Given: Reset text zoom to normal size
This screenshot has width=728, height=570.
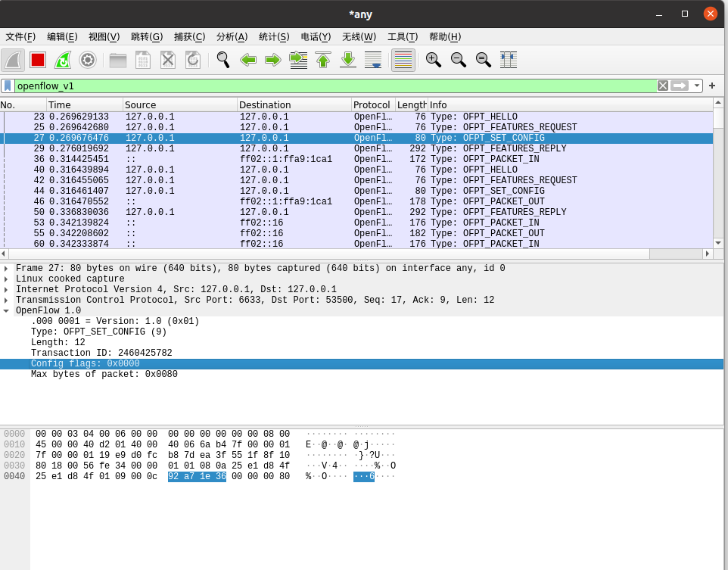Looking at the screenshot, I should pos(484,60).
